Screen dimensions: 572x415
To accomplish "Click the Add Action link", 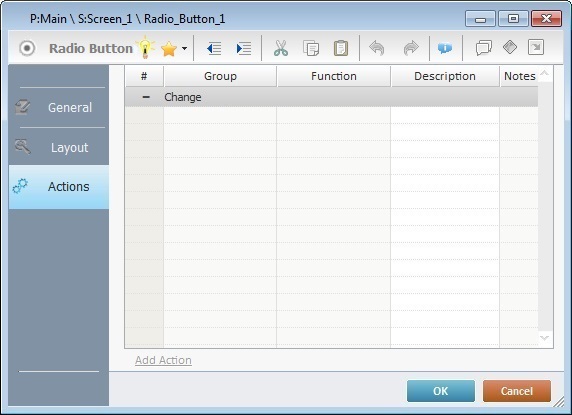I will (163, 360).
